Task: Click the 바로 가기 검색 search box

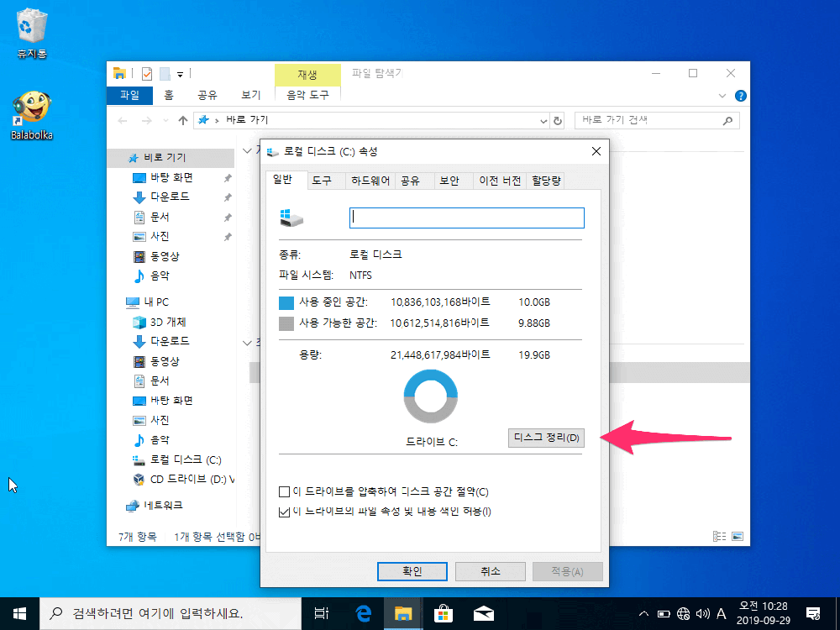Action: (657, 120)
